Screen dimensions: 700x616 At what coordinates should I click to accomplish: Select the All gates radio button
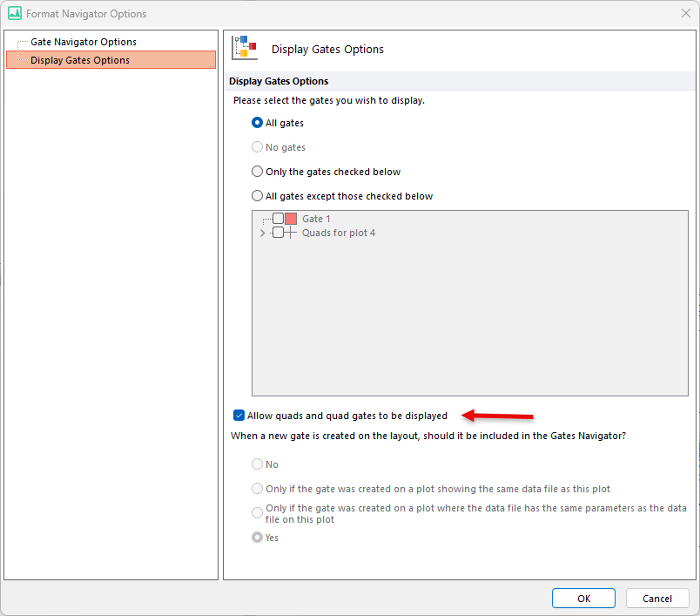pos(258,123)
